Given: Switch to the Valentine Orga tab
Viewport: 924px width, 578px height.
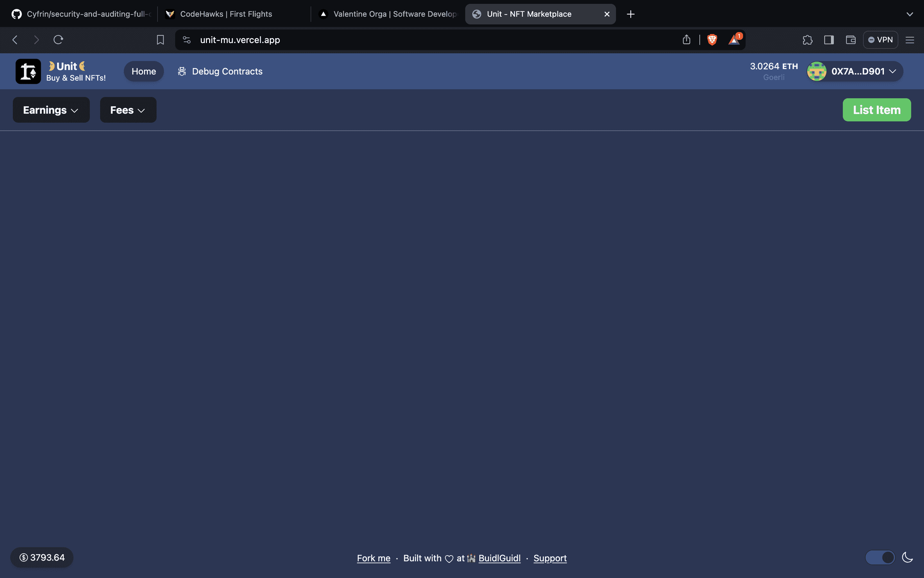Looking at the screenshot, I should point(387,14).
